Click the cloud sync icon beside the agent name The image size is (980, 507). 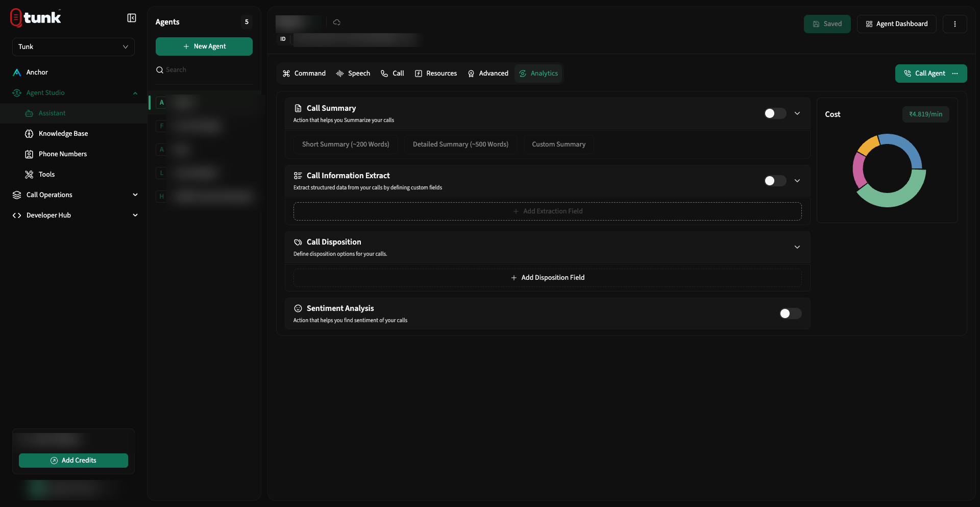[x=337, y=22]
